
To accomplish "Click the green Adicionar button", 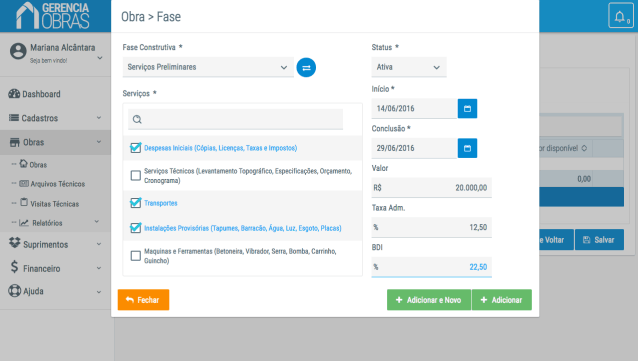I will (x=502, y=300).
